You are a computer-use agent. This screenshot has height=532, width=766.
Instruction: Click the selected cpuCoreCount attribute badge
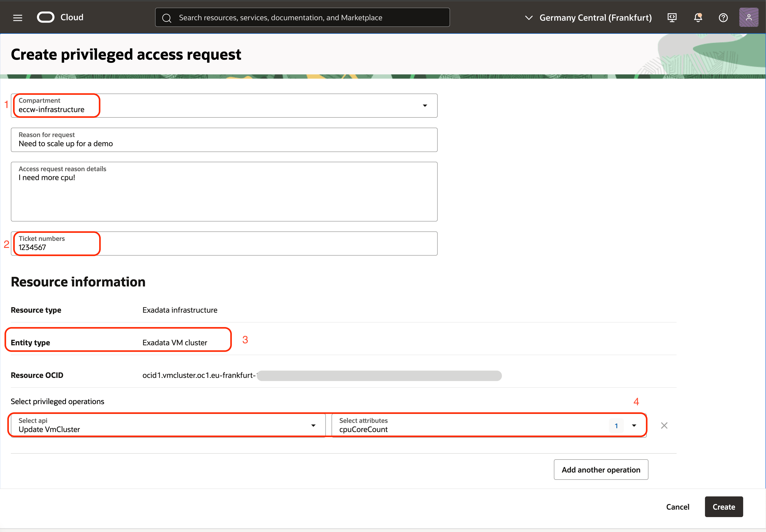616,425
